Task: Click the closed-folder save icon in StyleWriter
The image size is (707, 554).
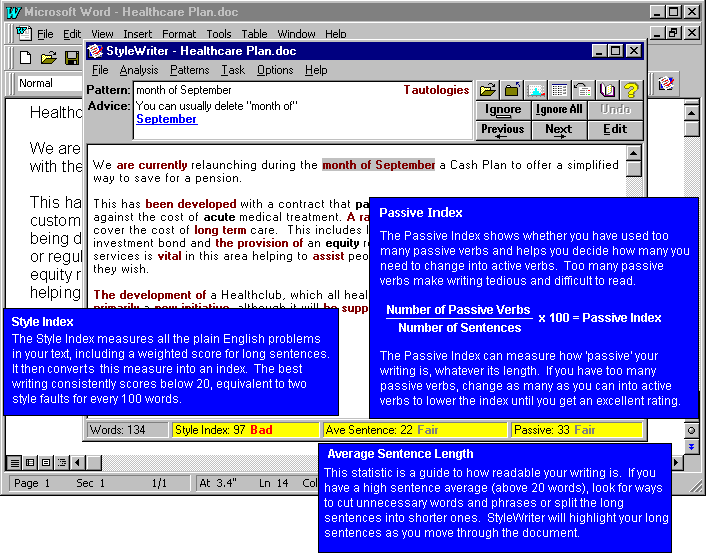Action: coord(511,90)
